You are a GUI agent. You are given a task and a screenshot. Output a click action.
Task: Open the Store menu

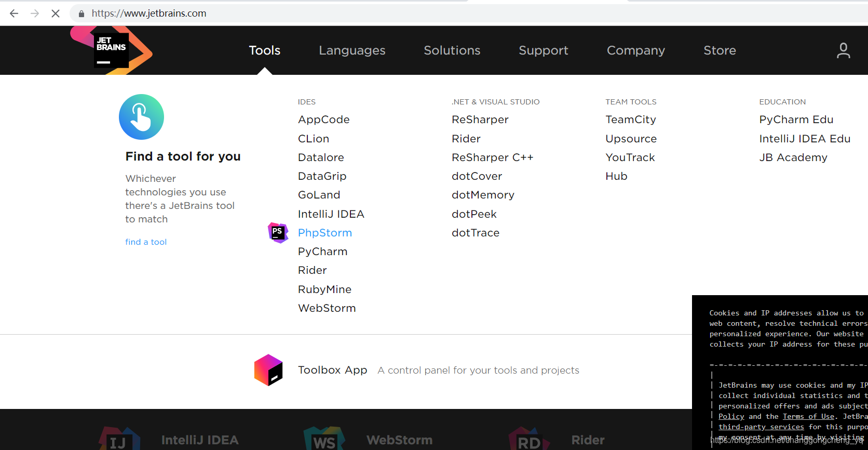[x=720, y=50]
